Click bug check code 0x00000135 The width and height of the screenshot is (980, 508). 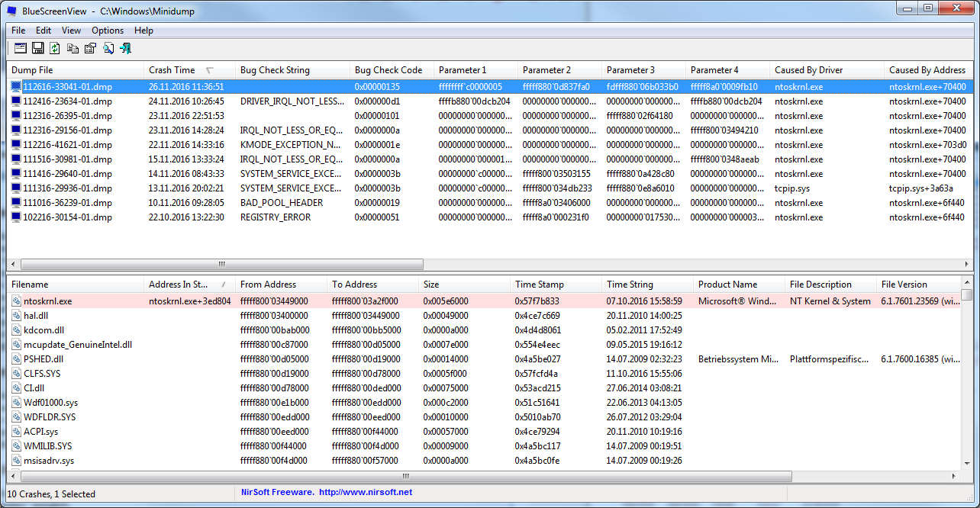(x=377, y=87)
